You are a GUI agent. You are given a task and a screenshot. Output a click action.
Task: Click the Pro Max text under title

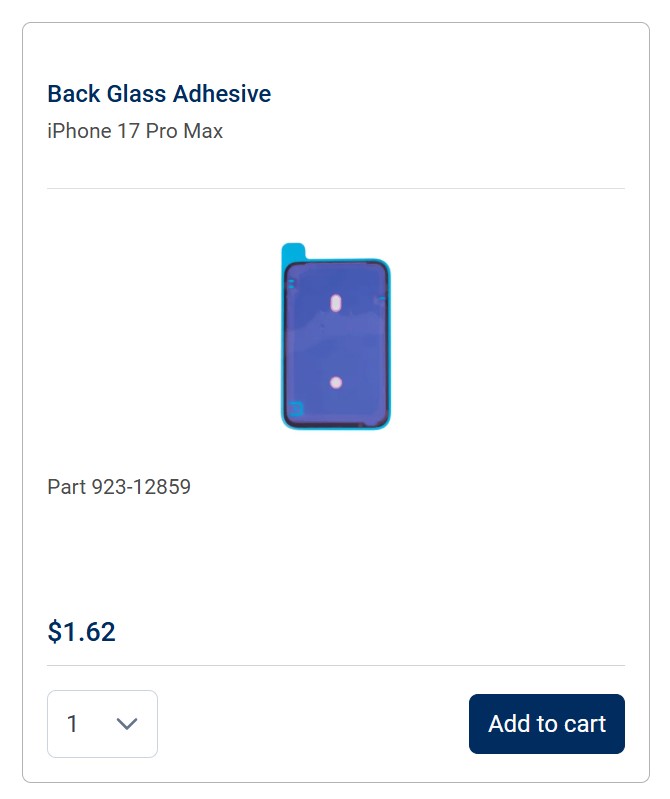pos(184,131)
